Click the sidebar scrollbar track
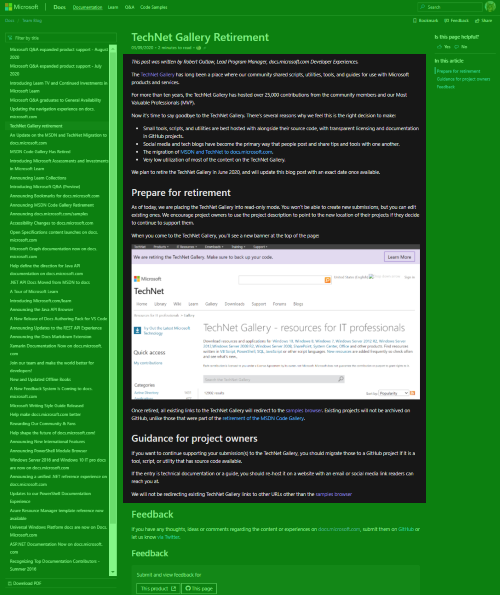Image resolution: width=500 pixels, height=595 pixels. (x=113, y=310)
